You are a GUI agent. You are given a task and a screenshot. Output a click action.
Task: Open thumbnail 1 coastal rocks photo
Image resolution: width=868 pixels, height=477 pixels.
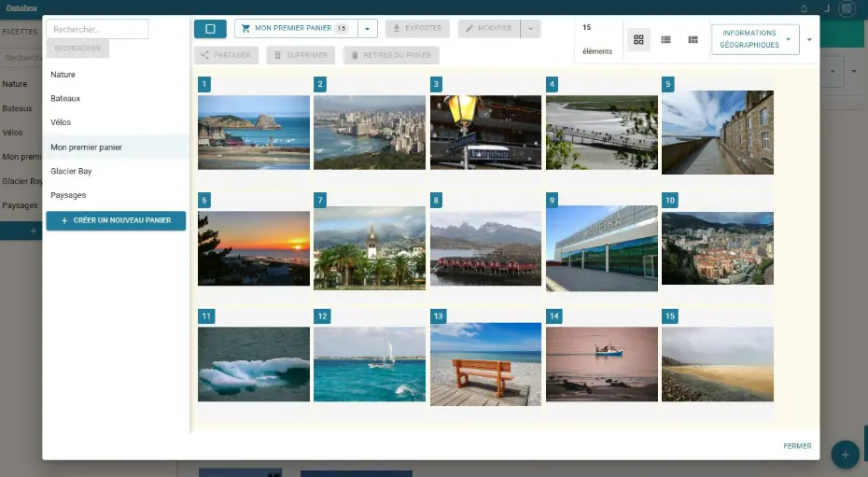[x=254, y=133]
